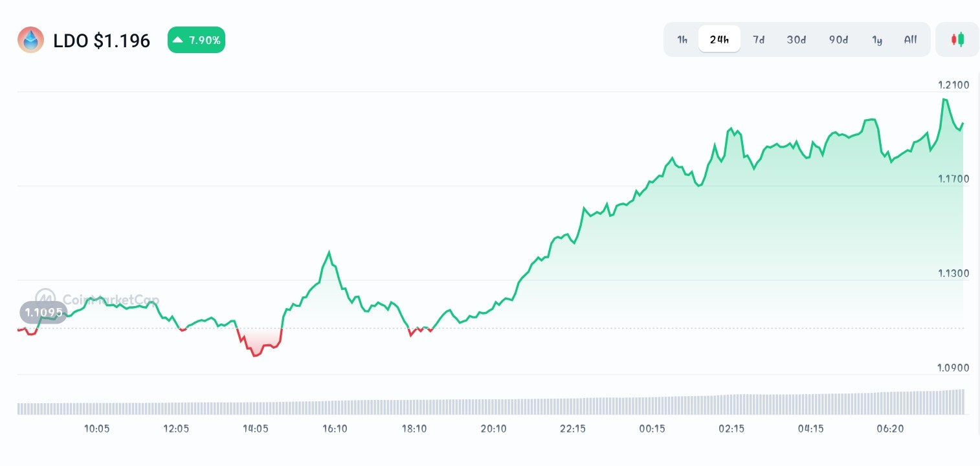This screenshot has width=980, height=466.
Task: Choose the 1y timeframe
Action: (877, 39)
